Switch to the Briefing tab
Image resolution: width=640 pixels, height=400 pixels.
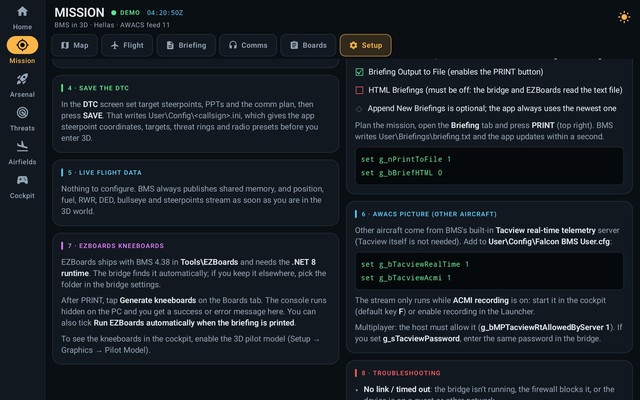point(186,45)
